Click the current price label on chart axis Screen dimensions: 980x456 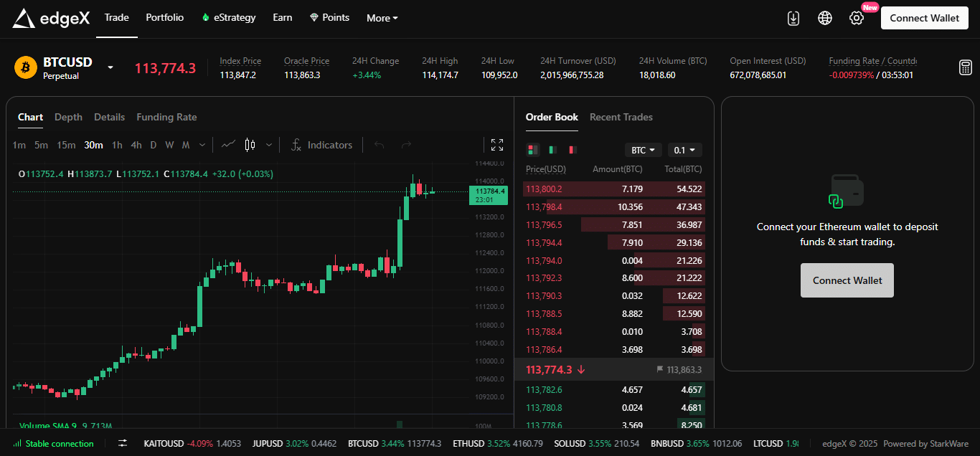tap(489, 195)
